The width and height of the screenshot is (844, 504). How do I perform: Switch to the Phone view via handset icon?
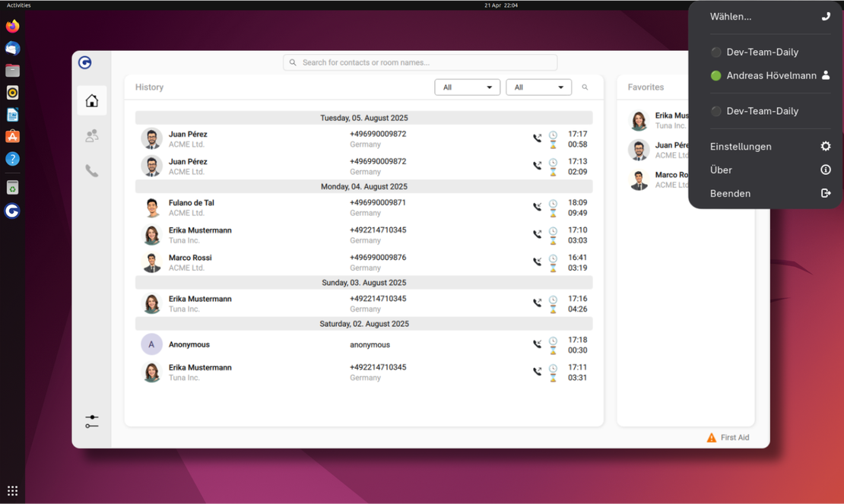(x=91, y=171)
